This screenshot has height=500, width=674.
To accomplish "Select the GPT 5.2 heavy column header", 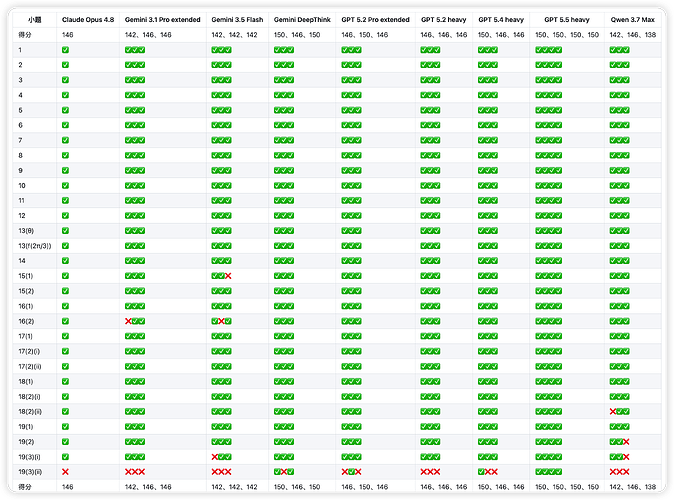I will point(444,20).
